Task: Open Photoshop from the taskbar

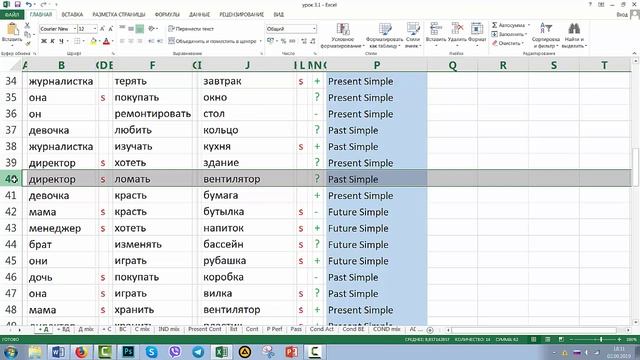Action: tap(128, 352)
